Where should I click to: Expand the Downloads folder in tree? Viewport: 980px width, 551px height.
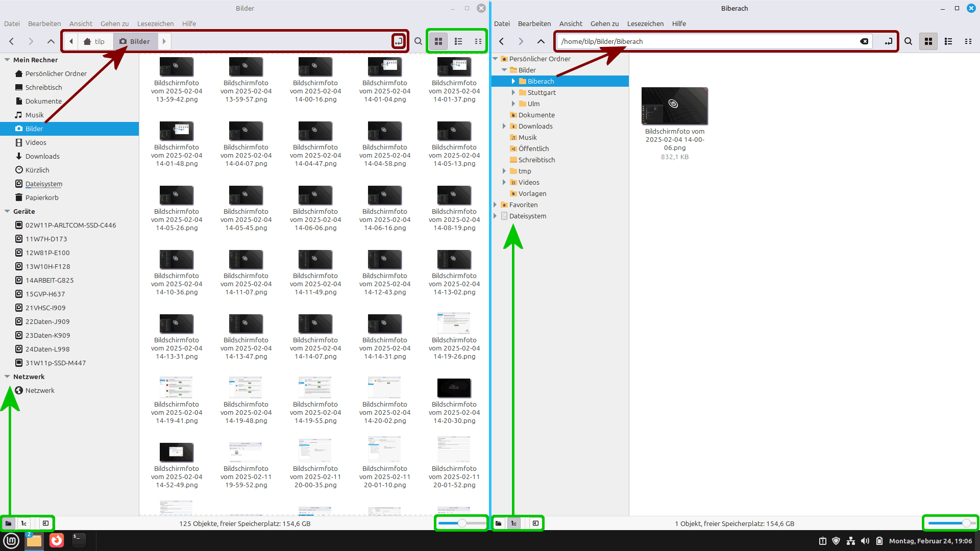pos(504,126)
